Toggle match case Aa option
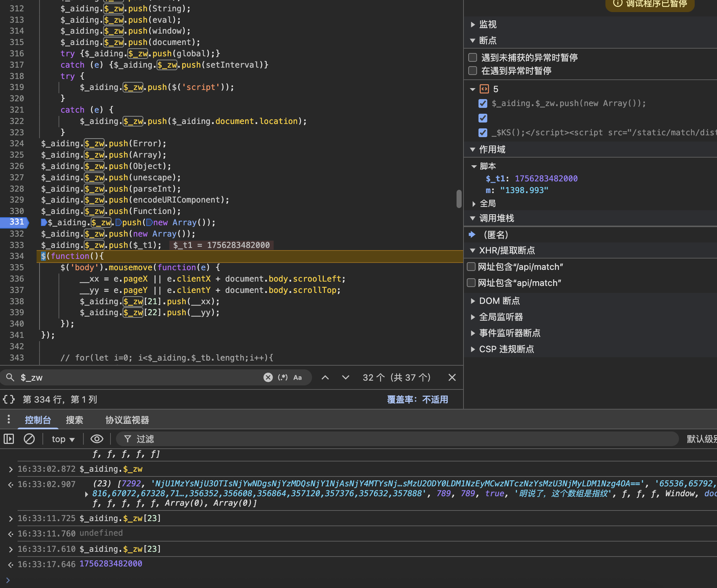The image size is (717, 588). [x=297, y=377]
